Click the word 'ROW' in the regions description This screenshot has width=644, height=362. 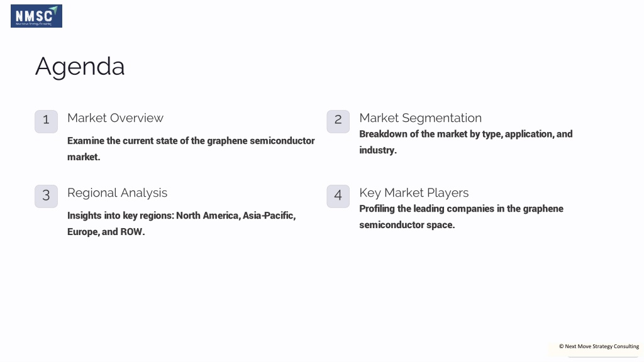(131, 232)
